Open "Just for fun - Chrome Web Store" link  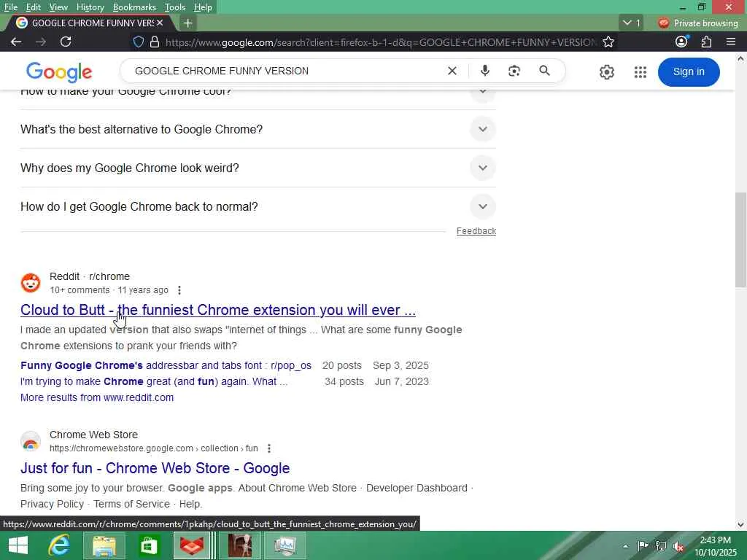(155, 468)
